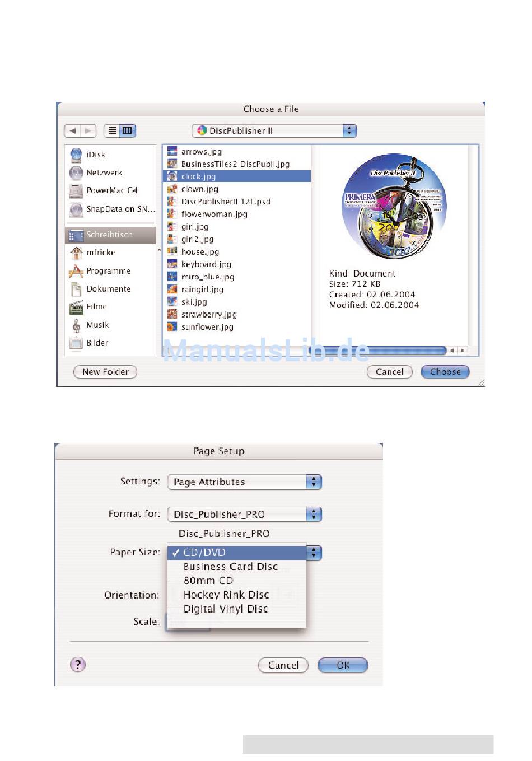Cancel the Page Setup dialog

283,665
